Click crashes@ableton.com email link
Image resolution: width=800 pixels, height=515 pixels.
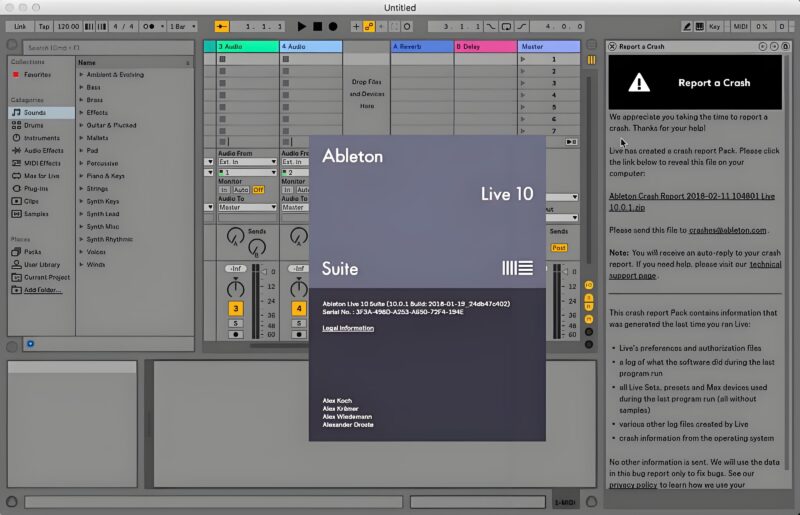[728, 230]
